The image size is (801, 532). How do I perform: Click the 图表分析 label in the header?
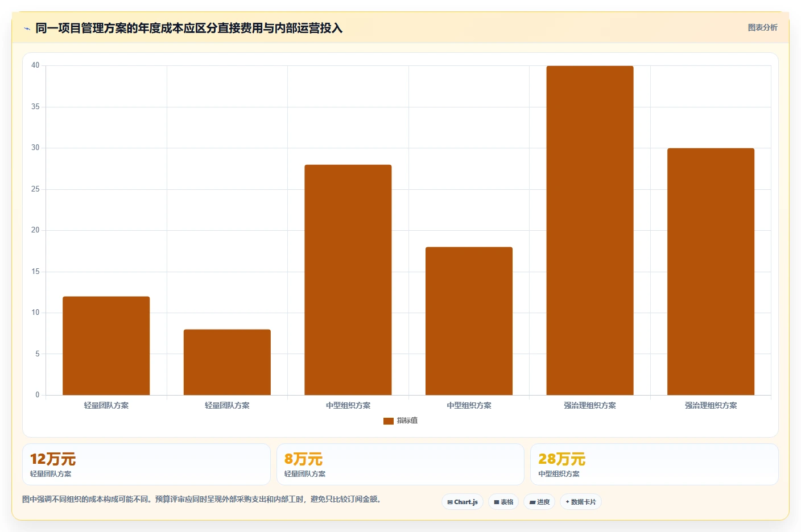click(762, 28)
